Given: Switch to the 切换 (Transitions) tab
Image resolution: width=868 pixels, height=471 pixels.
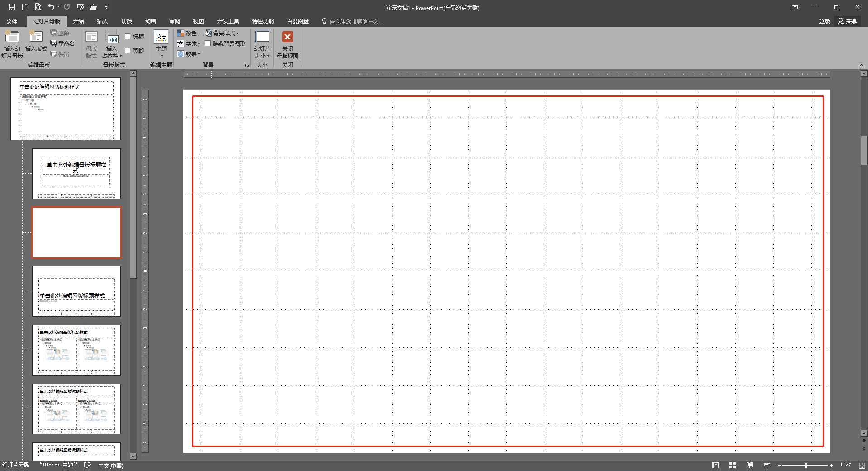Looking at the screenshot, I should tap(127, 21).
